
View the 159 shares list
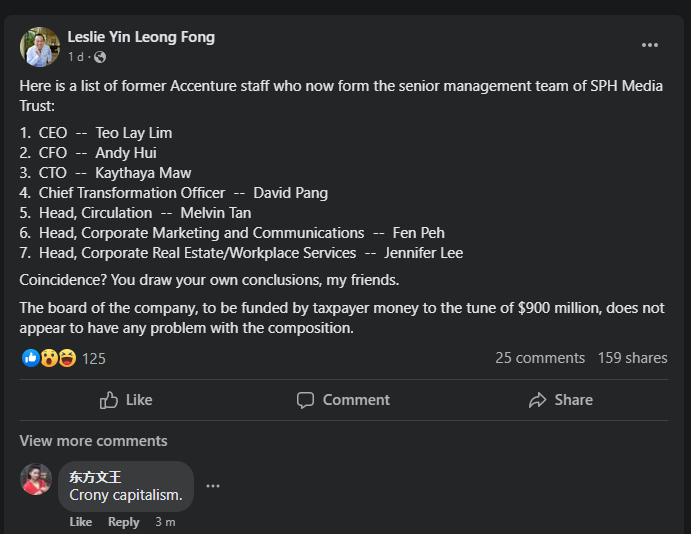click(632, 358)
